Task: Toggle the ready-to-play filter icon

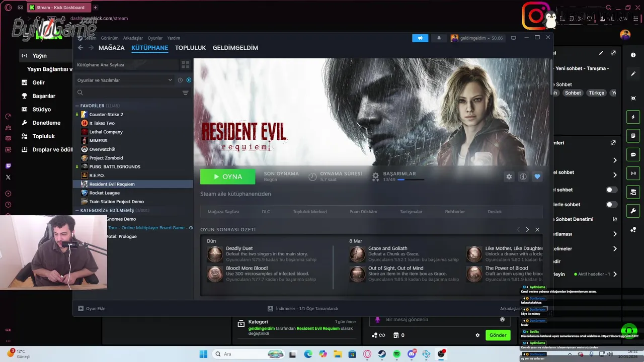Action: coord(189,80)
